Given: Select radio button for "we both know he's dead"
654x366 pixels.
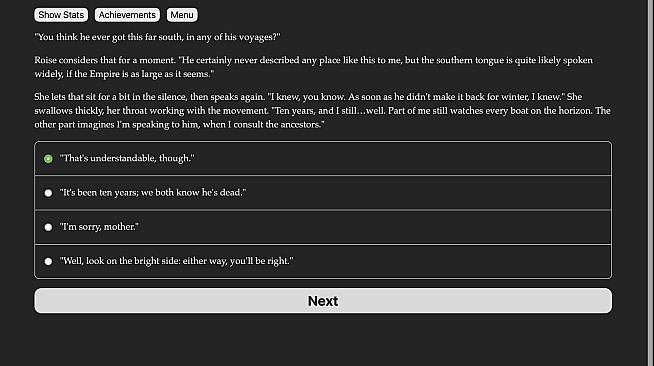Looking at the screenshot, I should [x=48, y=193].
